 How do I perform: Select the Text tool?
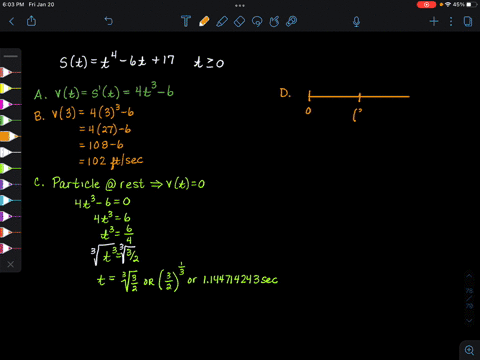pos(186,21)
